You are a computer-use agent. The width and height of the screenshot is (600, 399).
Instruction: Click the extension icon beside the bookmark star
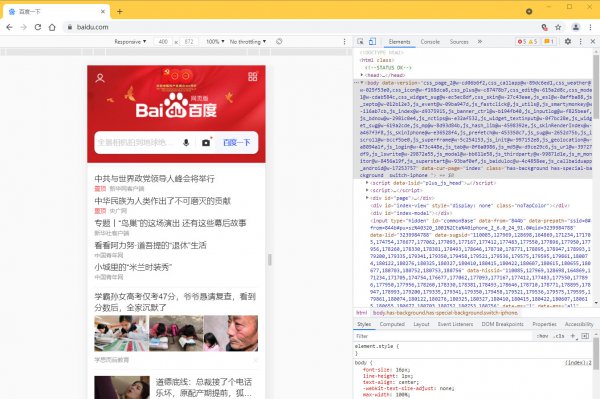(x=545, y=27)
